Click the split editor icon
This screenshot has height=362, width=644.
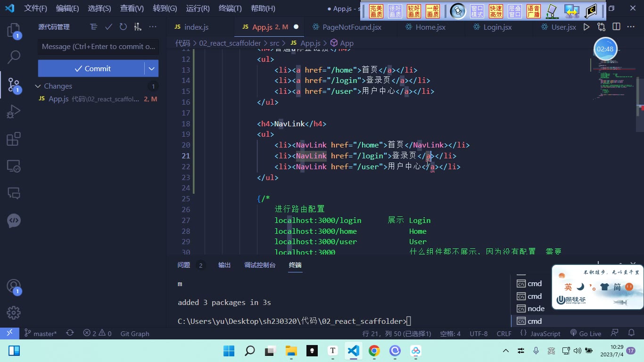pyautogui.click(x=616, y=27)
